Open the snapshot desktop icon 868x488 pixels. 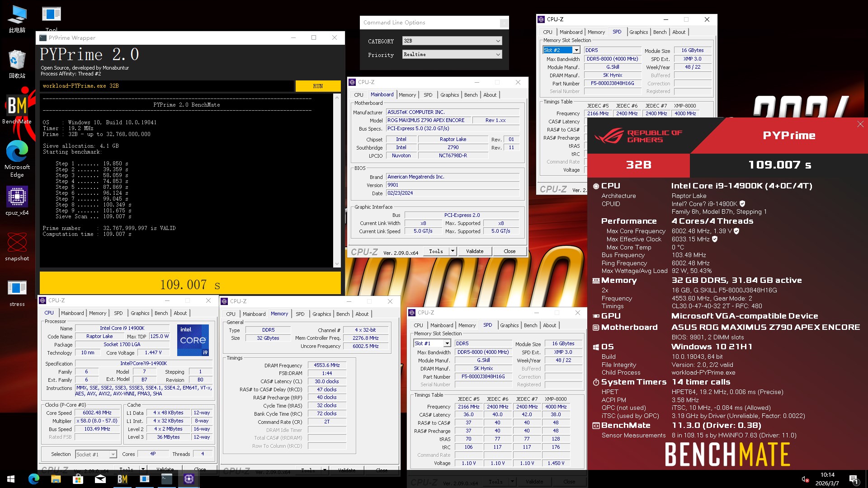17,247
